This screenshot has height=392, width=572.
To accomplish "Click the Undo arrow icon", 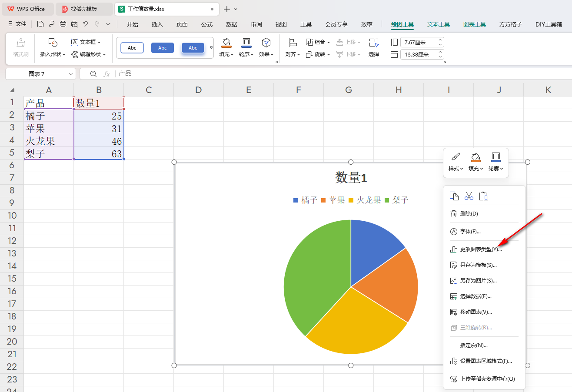I will point(86,24).
